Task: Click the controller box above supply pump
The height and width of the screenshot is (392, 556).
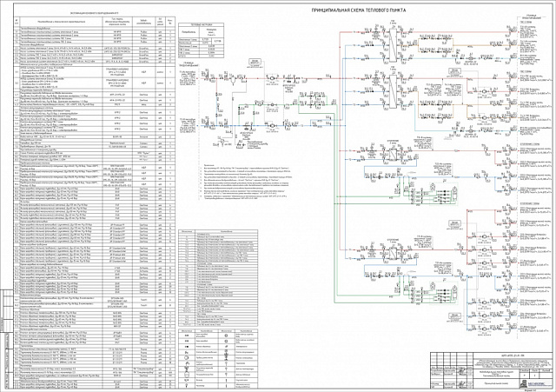Action: 253,63
